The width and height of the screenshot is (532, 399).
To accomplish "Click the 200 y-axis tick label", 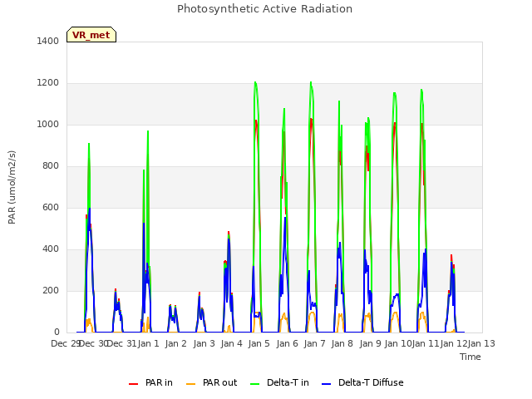I will pyautogui.click(x=51, y=290).
